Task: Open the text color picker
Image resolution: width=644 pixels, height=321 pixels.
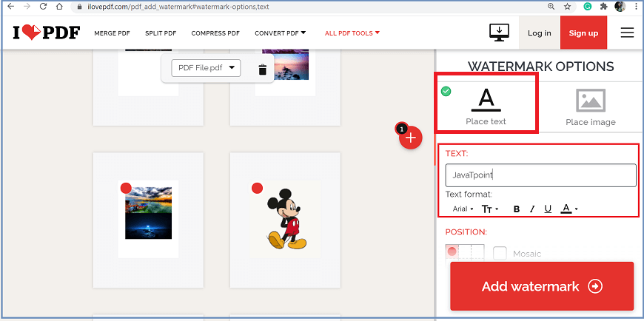Action: (568, 209)
